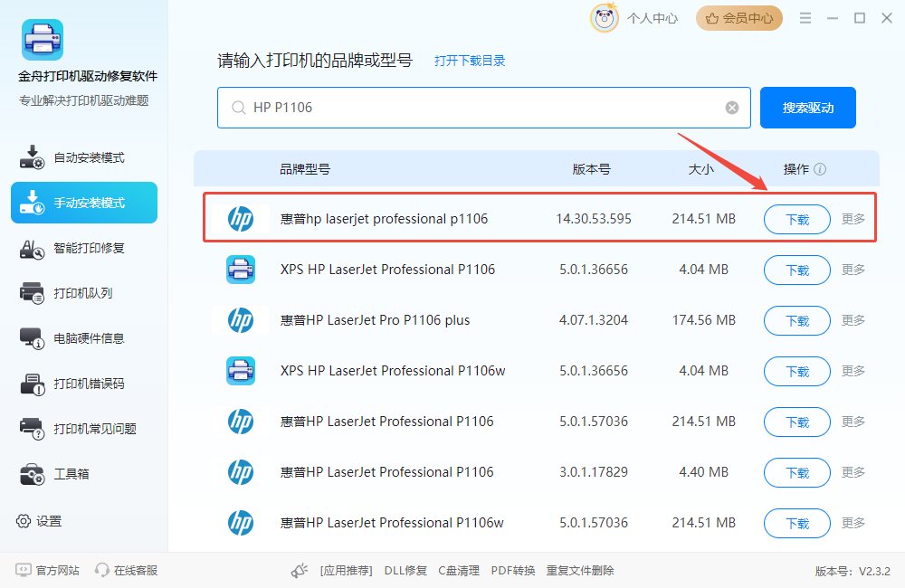Click printer icon of XPS P1106 row
The image size is (905, 588).
pyautogui.click(x=241, y=270)
